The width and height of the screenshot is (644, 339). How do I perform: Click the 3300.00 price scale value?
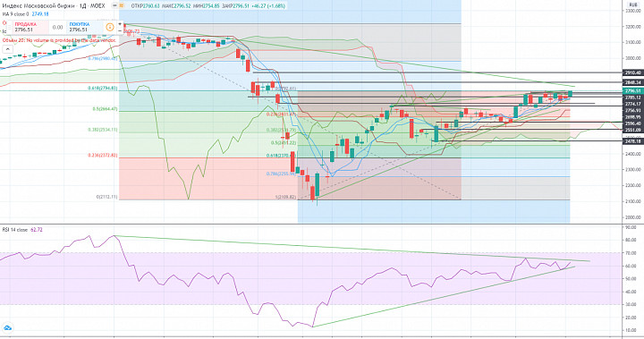[x=633, y=11]
